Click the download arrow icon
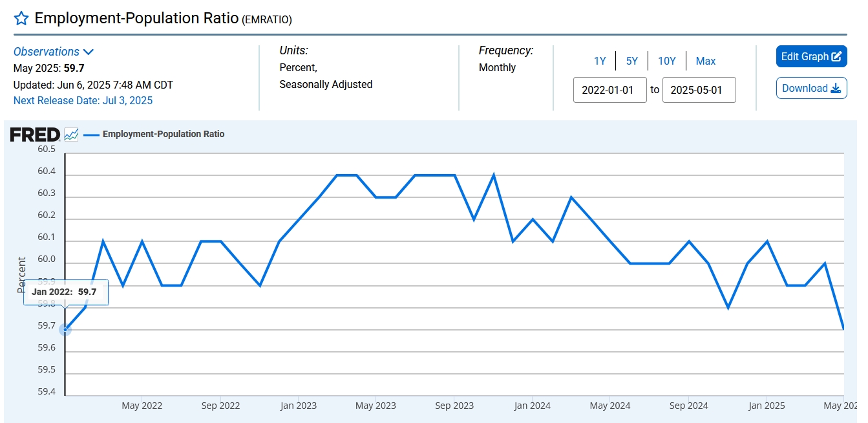 (835, 89)
